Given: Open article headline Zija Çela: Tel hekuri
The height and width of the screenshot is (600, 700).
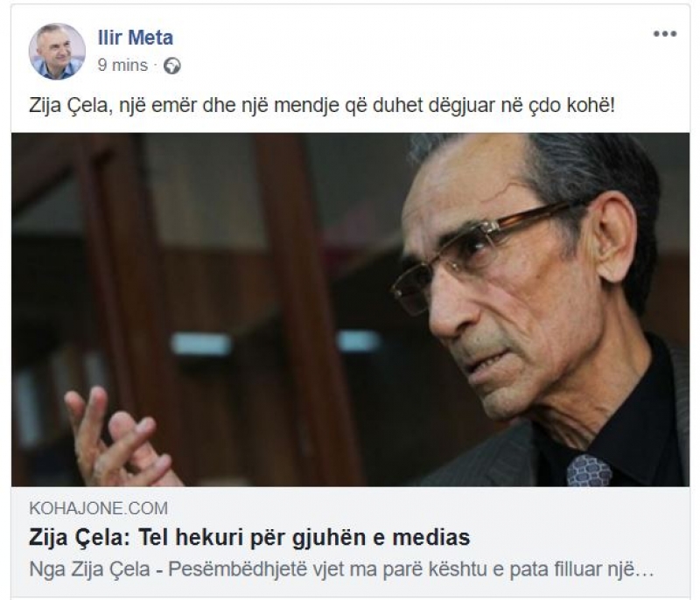Looking at the screenshot, I should (249, 537).
